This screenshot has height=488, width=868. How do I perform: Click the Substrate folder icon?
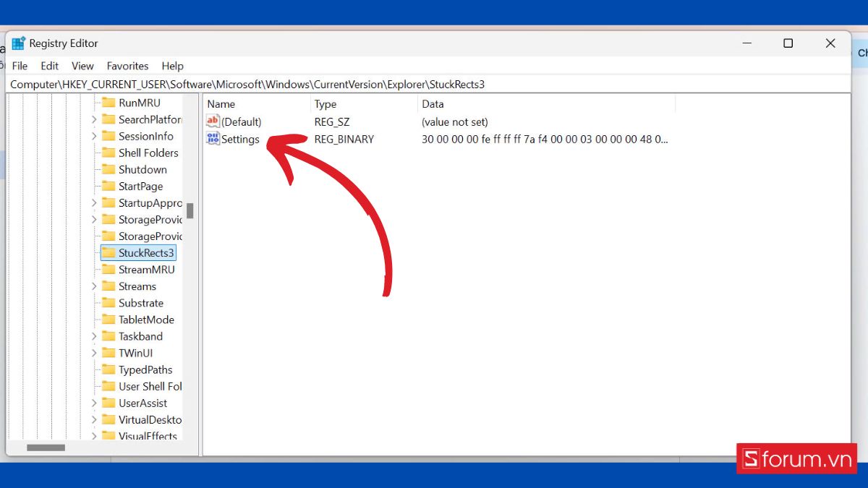click(109, 303)
